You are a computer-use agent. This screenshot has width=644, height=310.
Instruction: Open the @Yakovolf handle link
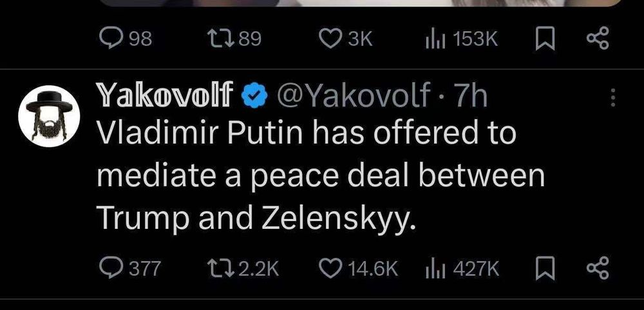coord(353,97)
